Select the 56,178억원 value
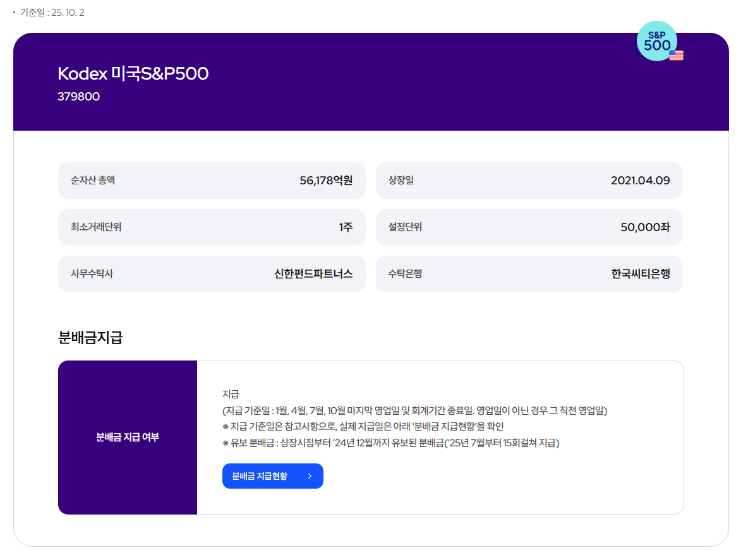 coord(326,181)
